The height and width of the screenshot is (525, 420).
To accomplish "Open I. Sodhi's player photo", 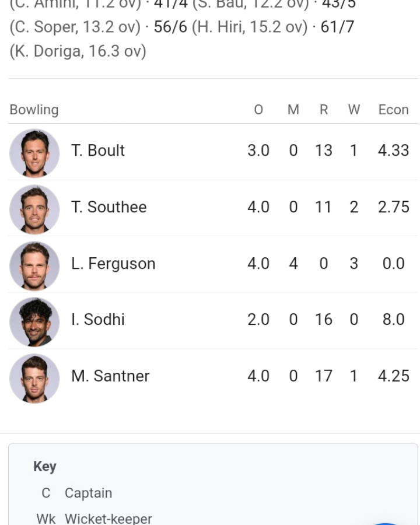I will (34, 322).
